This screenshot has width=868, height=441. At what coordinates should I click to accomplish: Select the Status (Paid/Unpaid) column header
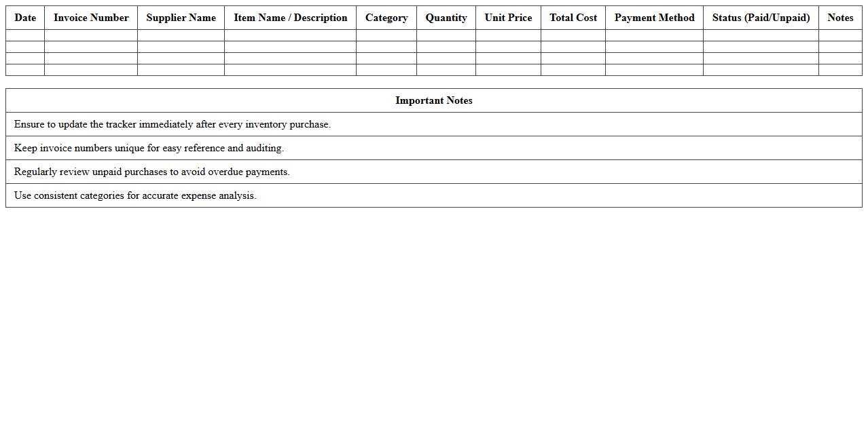click(761, 18)
